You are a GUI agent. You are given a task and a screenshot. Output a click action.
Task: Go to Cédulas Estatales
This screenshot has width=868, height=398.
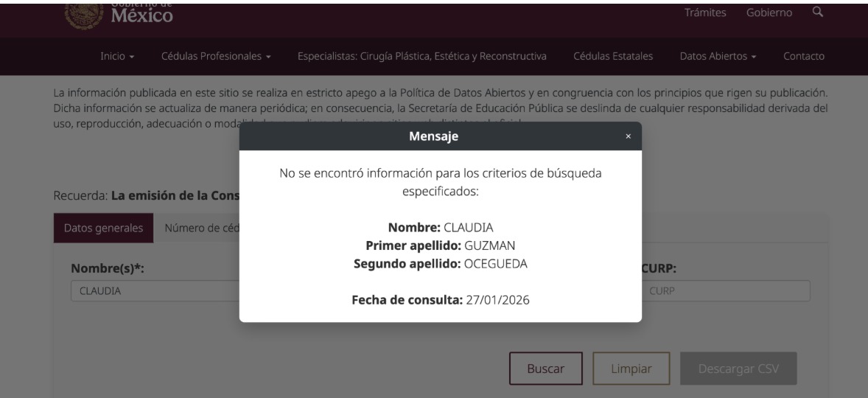point(613,56)
